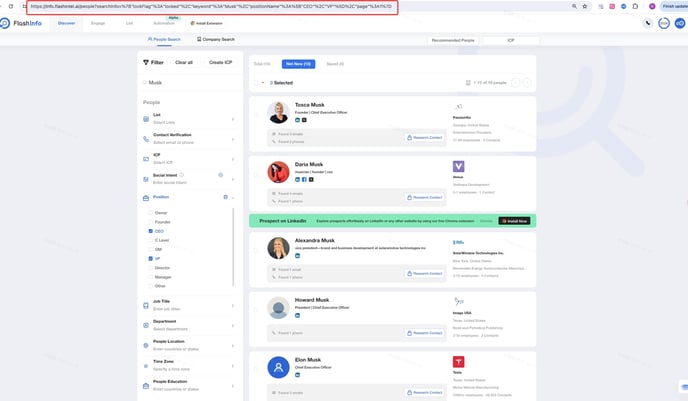Check the Other position checkbox

(150, 286)
